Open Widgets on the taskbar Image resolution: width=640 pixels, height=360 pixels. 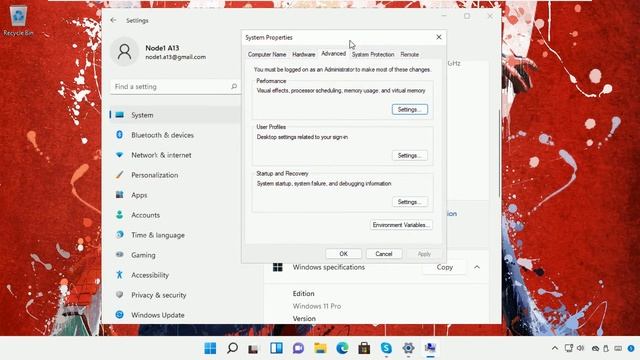click(x=276, y=348)
